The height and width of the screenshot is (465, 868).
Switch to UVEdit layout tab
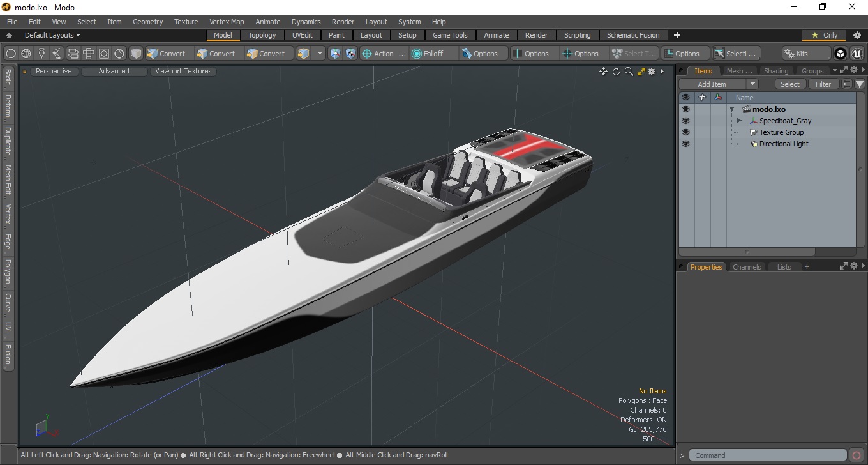point(303,35)
